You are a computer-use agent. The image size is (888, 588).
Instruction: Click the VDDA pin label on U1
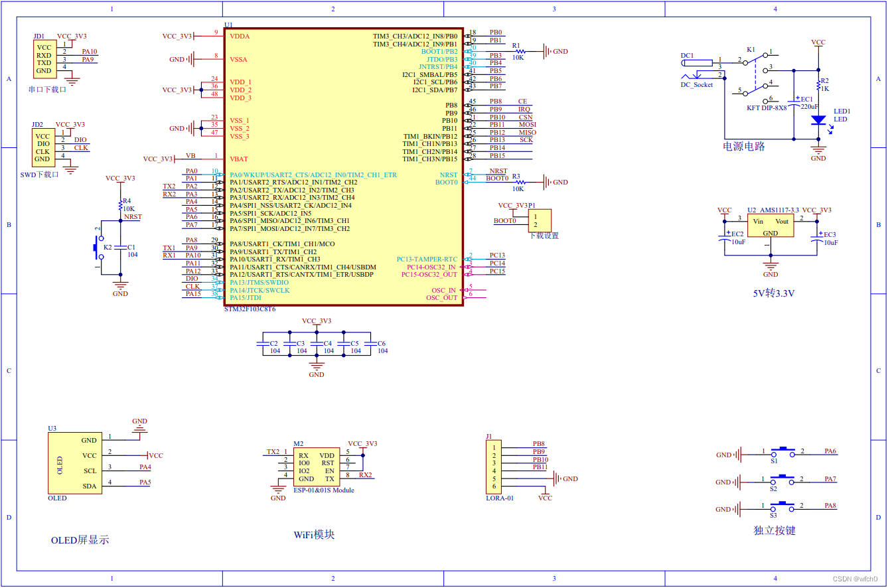(240, 36)
